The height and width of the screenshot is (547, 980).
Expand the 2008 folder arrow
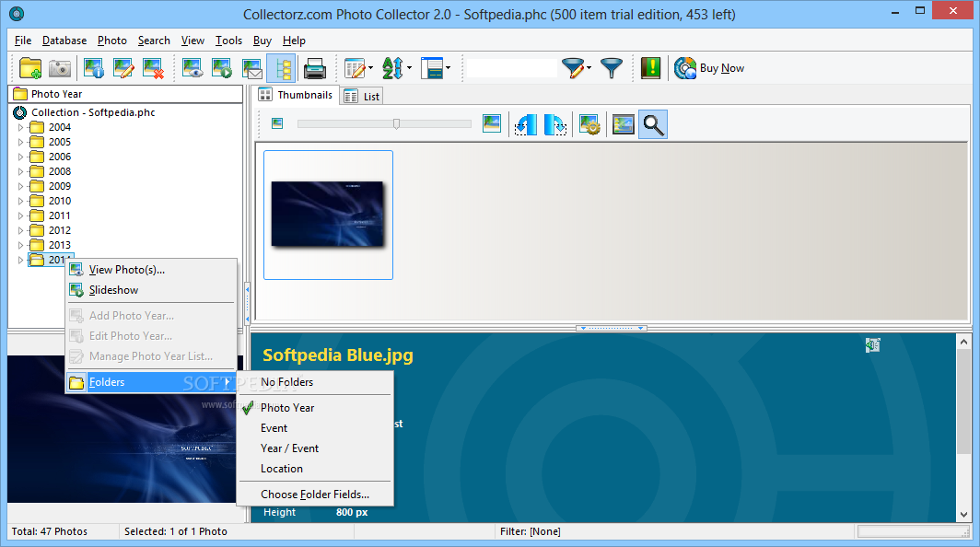[20, 171]
